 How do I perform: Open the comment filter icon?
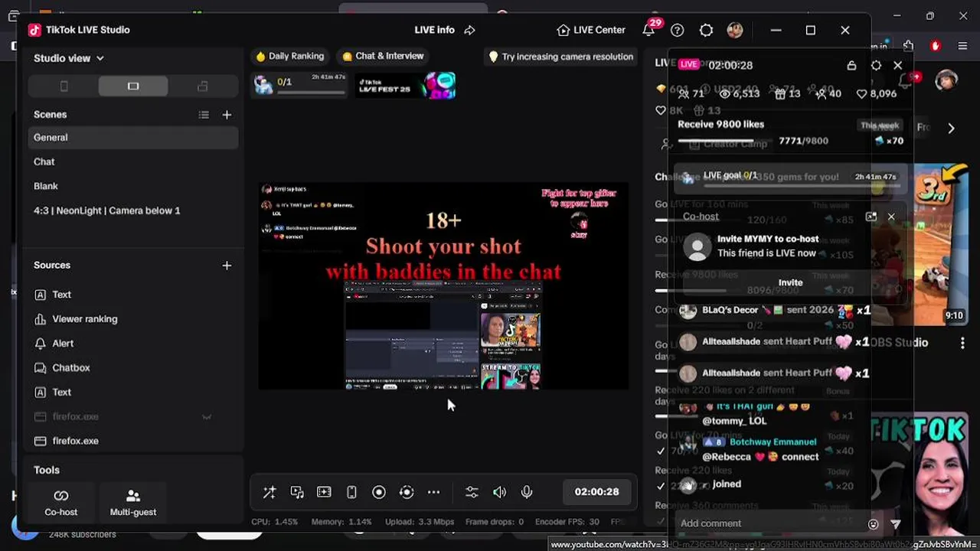tap(896, 524)
